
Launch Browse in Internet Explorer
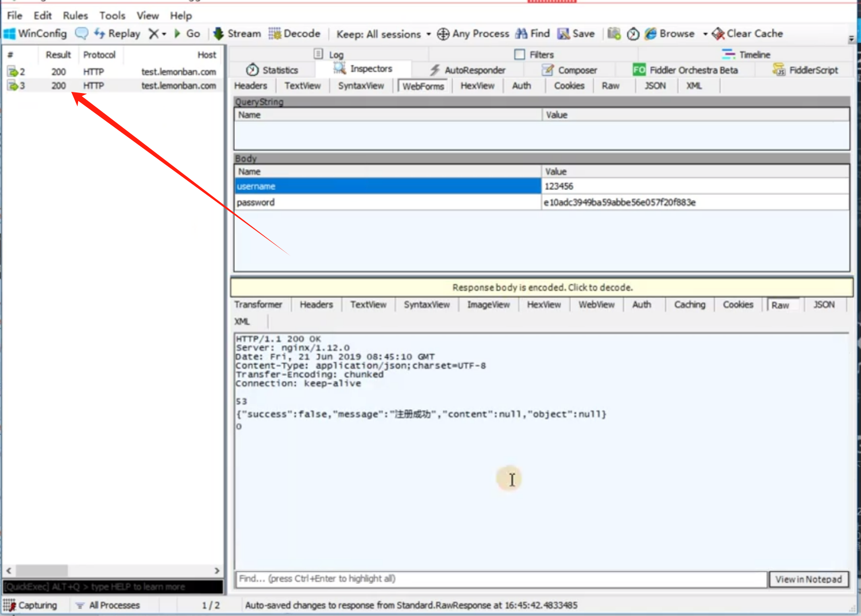click(670, 34)
